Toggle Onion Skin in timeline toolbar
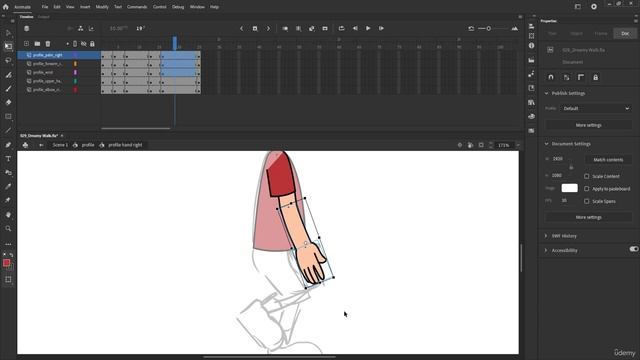Image resolution: width=640 pixels, height=360 pixels. click(285, 29)
